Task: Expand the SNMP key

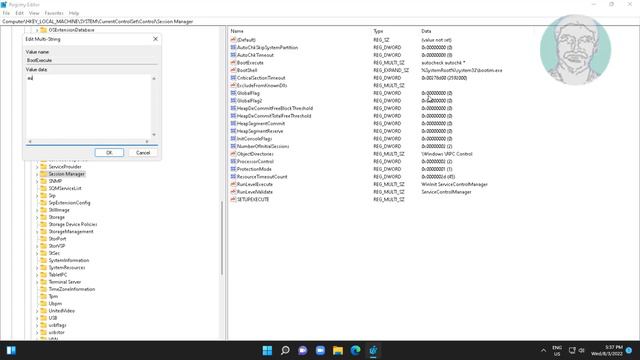Action: tap(37, 181)
